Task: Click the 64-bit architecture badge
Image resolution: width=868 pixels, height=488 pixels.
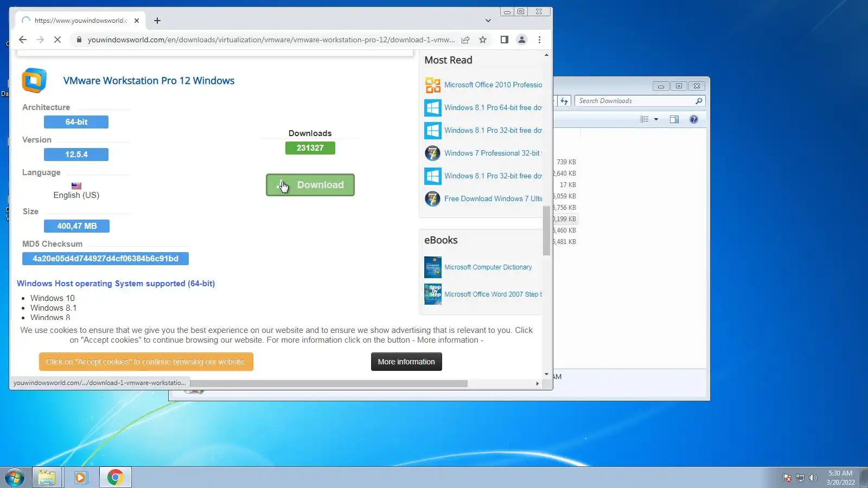Action: pyautogui.click(x=76, y=122)
